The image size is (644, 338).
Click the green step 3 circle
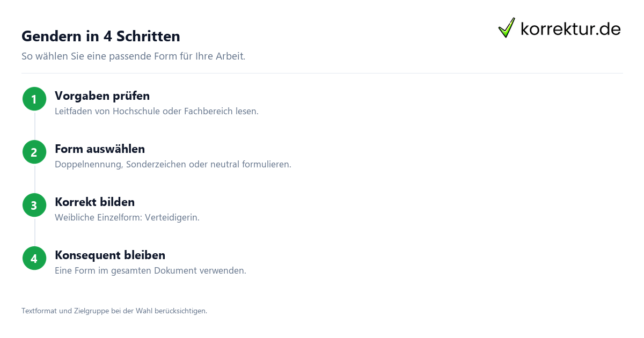pos(34,205)
